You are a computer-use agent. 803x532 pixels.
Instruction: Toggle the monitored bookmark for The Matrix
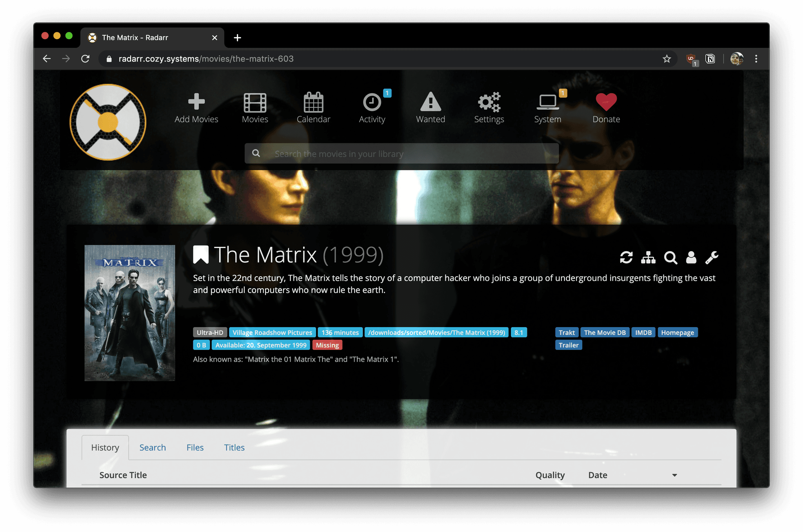pos(201,255)
